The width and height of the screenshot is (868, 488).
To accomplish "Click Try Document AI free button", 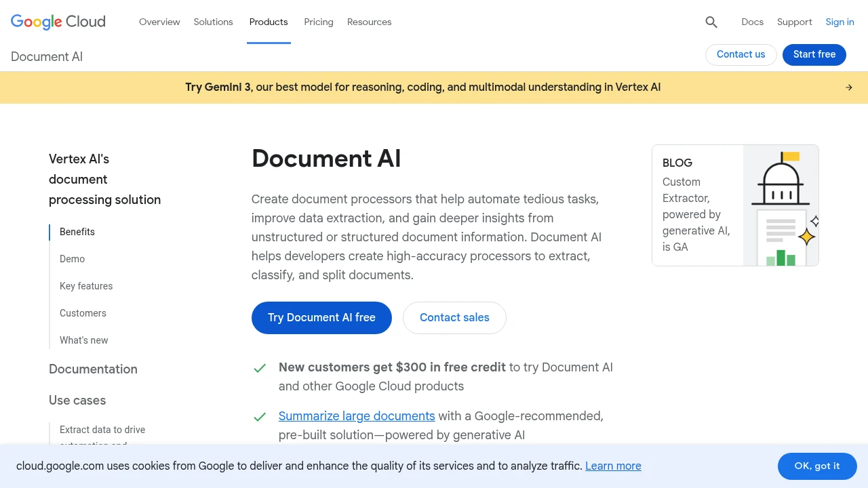I will pyautogui.click(x=321, y=318).
